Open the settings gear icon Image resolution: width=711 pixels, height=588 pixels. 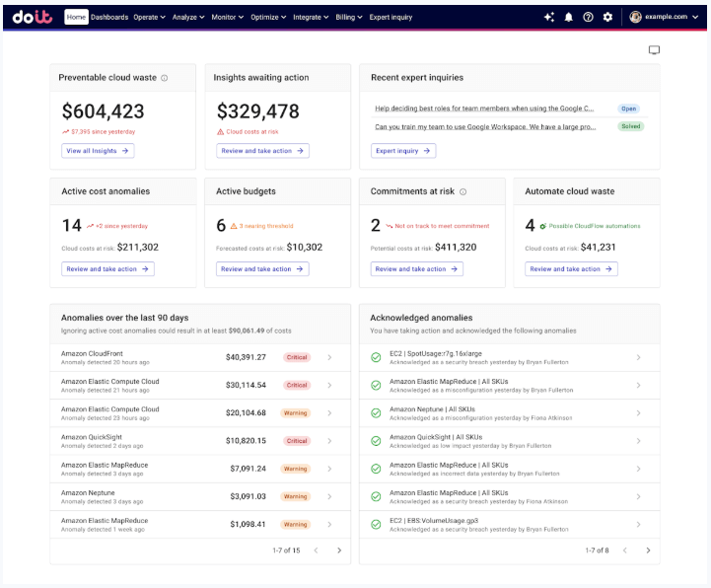tap(607, 17)
